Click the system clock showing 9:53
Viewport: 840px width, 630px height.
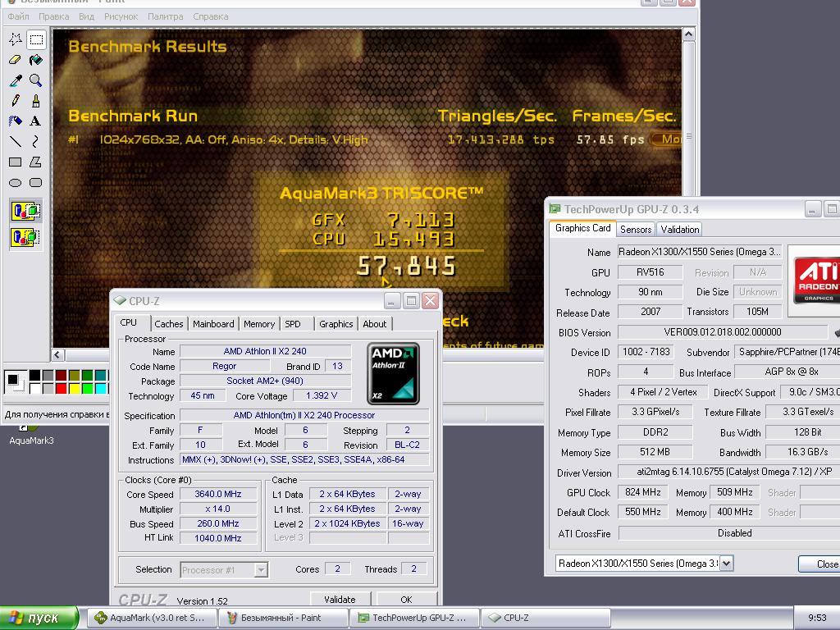[817, 618]
